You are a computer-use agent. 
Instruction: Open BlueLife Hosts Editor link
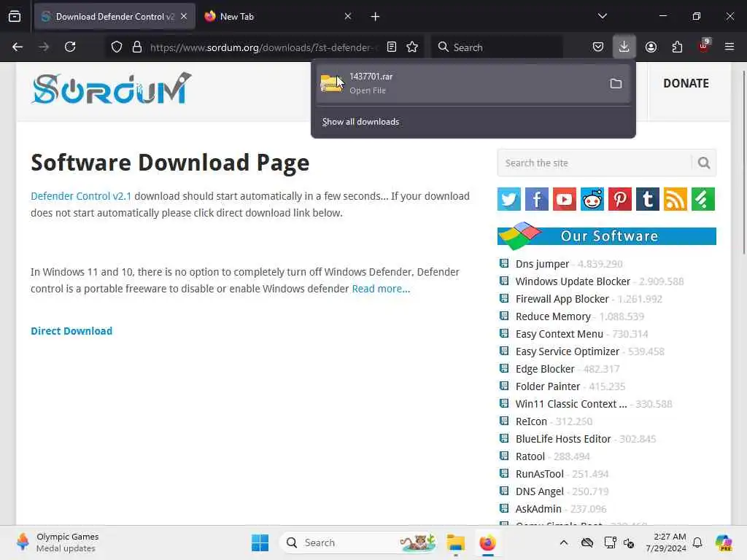click(x=563, y=439)
